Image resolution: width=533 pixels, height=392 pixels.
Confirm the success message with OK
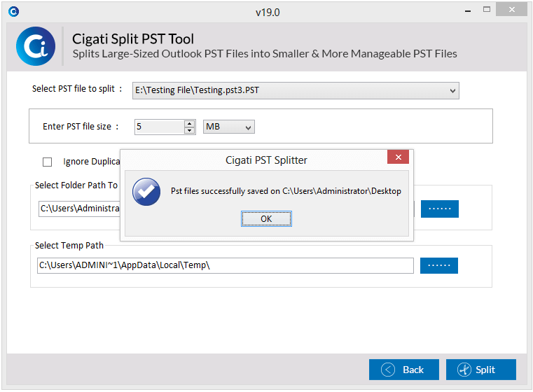(x=266, y=219)
